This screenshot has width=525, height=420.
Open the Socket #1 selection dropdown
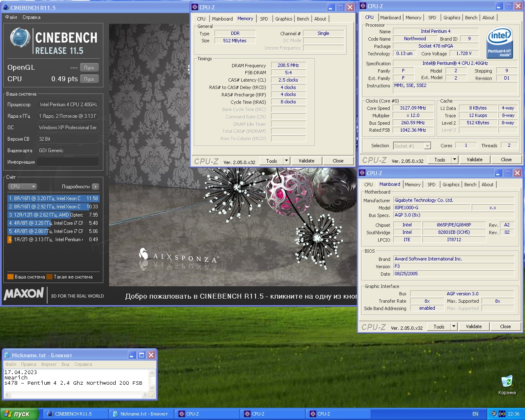(412, 146)
